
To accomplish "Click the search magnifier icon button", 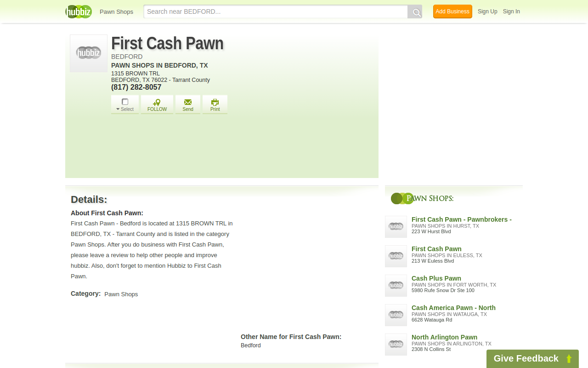I will tap(415, 12).
